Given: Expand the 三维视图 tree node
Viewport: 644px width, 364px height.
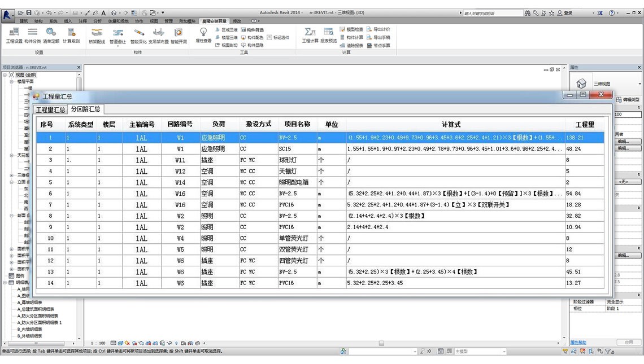Looking at the screenshot, I should click(12, 176).
